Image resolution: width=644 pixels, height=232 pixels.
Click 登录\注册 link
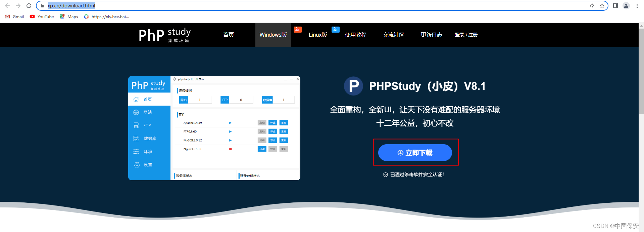(466, 35)
